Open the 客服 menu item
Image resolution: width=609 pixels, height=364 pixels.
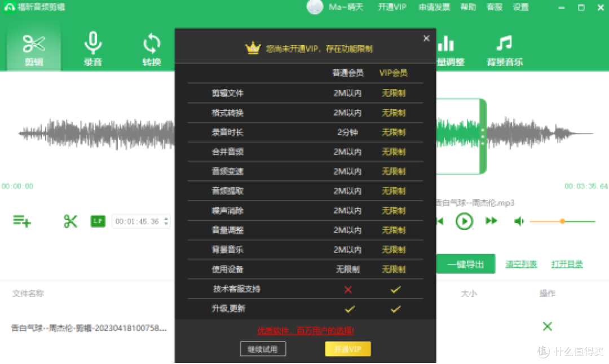click(495, 7)
